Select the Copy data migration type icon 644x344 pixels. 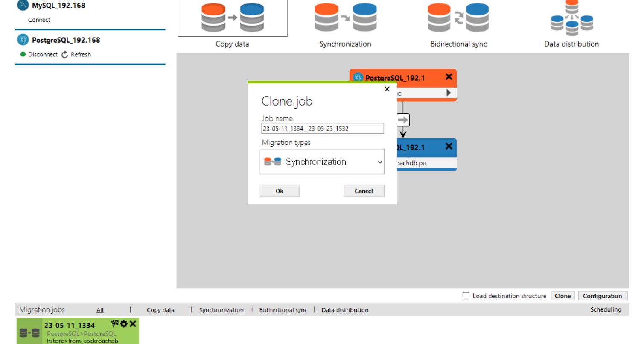pyautogui.click(x=233, y=18)
